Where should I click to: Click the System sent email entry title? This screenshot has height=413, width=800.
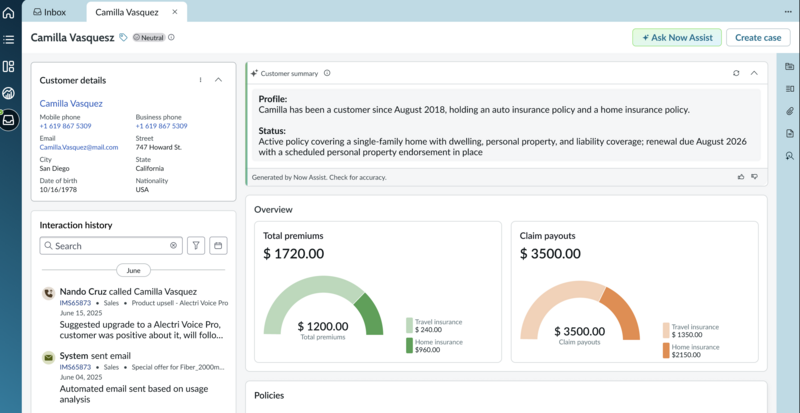[95, 355]
